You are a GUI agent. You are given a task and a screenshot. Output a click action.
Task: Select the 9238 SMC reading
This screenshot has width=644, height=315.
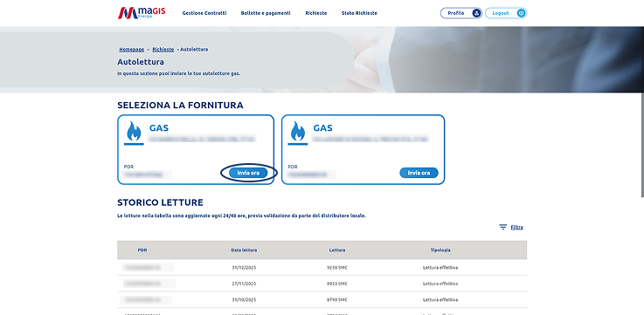337,267
